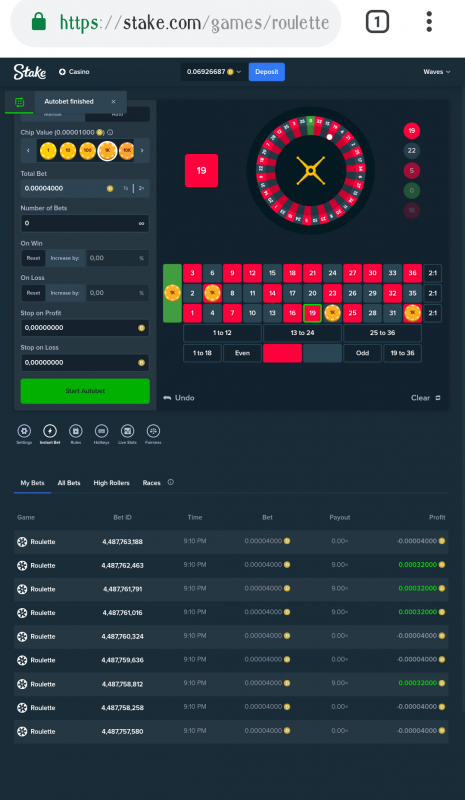The height and width of the screenshot is (800, 465).
Task: Focus the Number of Bets input field
Action: [x=85, y=223]
